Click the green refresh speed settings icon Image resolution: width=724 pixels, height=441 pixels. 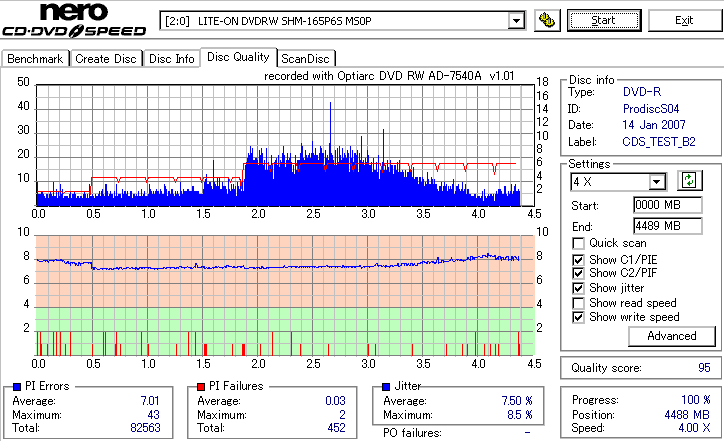click(689, 181)
